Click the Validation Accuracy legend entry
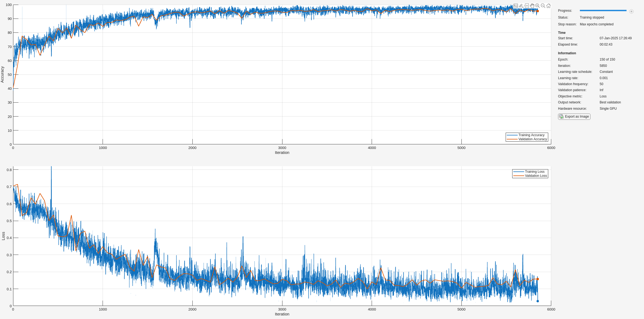Screen dimensions: 644x319 [x=532, y=139]
